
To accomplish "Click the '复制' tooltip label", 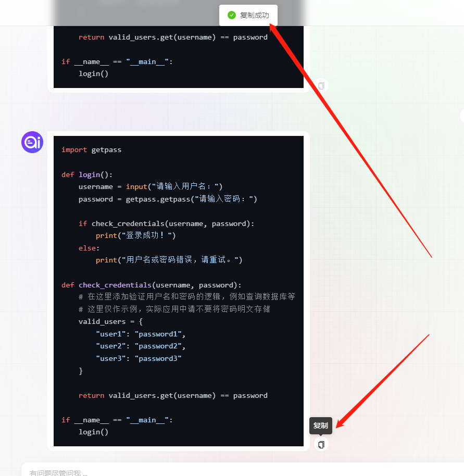I will (x=321, y=425).
